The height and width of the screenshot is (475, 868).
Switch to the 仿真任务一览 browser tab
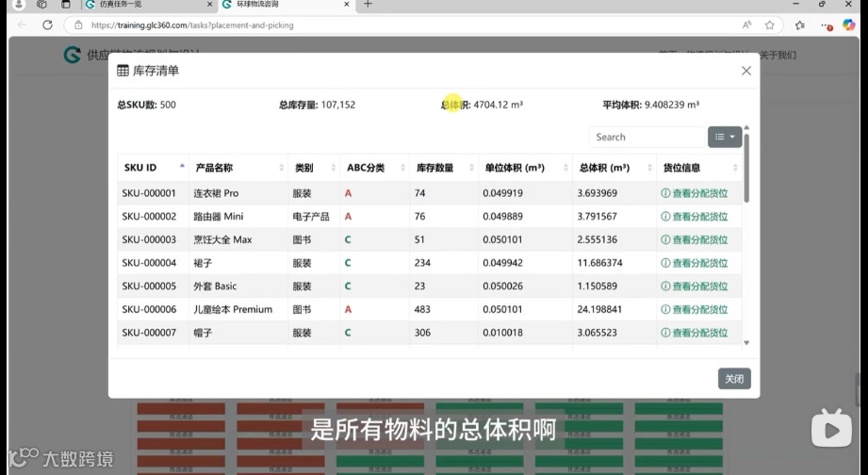click(x=148, y=5)
